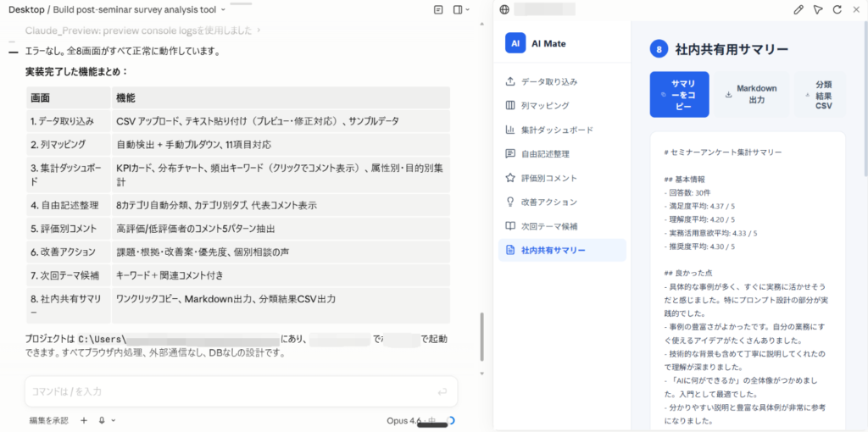Open 評価別コメント in sidebar

click(562, 178)
